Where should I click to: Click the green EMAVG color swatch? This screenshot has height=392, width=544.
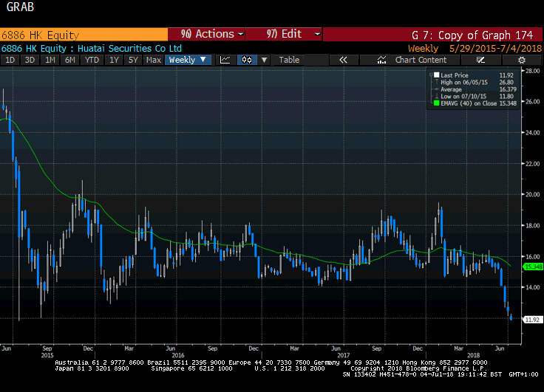(437, 103)
